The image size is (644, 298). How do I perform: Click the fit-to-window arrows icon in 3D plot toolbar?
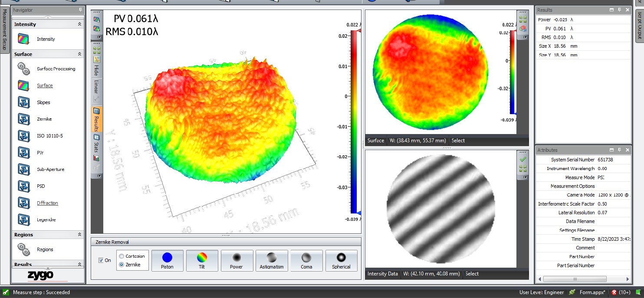97,50
